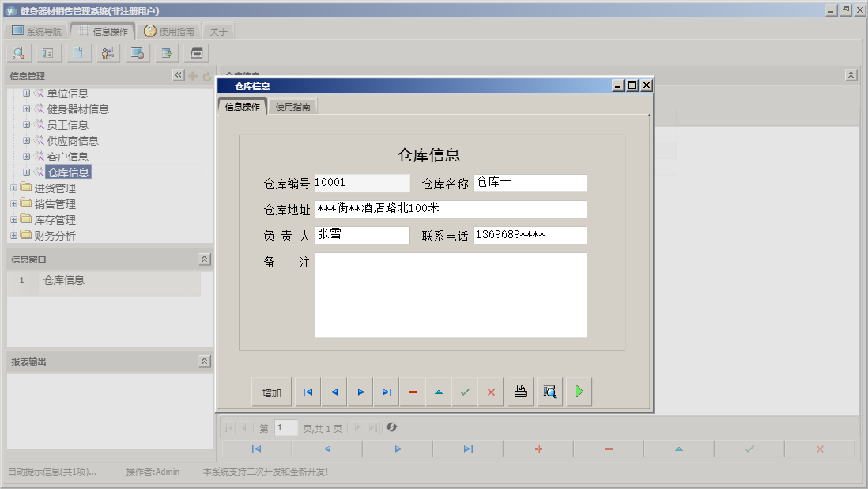Click the last-record navigation arrow in the dialog
This screenshot has width=868, height=489.
point(387,391)
